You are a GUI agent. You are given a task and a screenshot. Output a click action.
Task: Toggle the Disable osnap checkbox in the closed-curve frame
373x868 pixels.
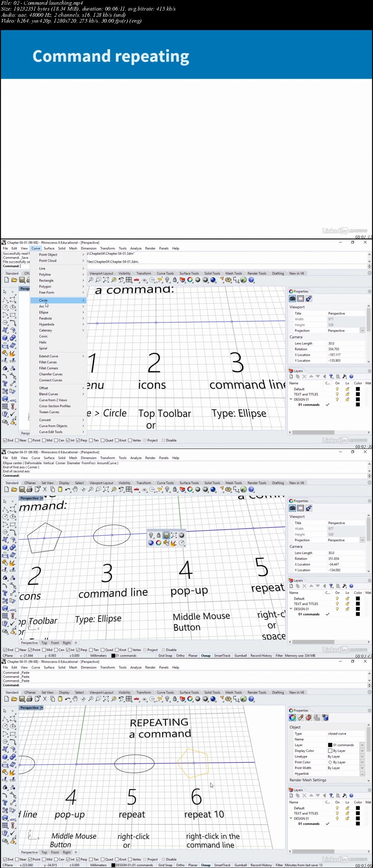[163, 859]
